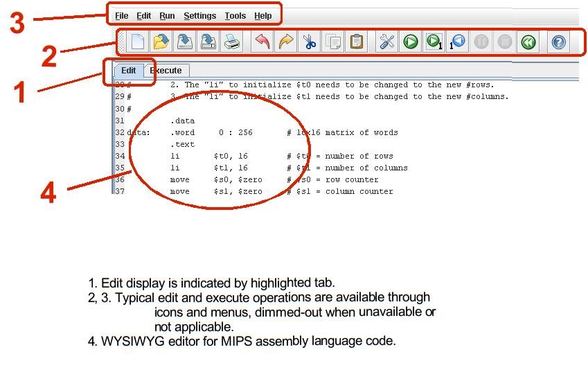588x381 pixels.
Task: Click comment "$s1 = column counter"
Action: [x=340, y=191]
